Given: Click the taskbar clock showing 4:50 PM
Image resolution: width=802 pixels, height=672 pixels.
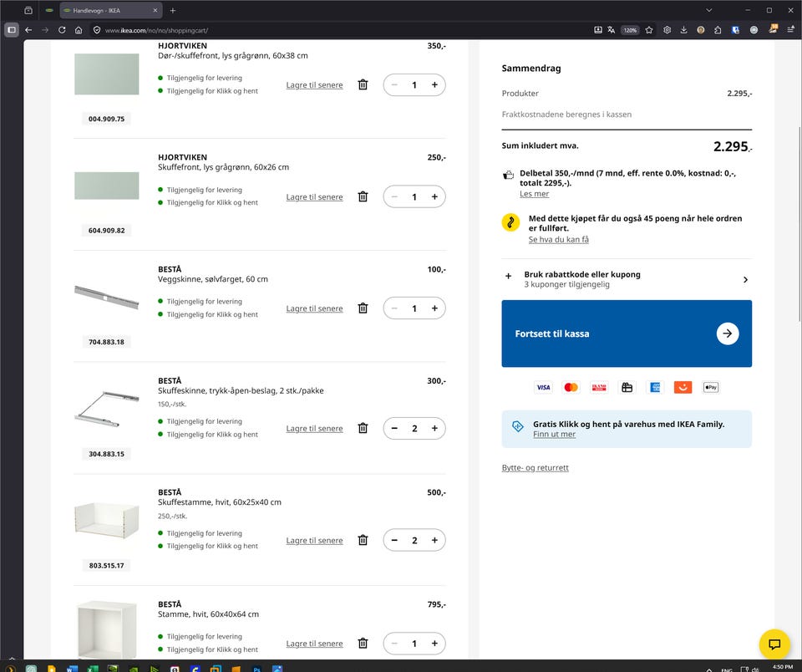Looking at the screenshot, I should click(783, 667).
